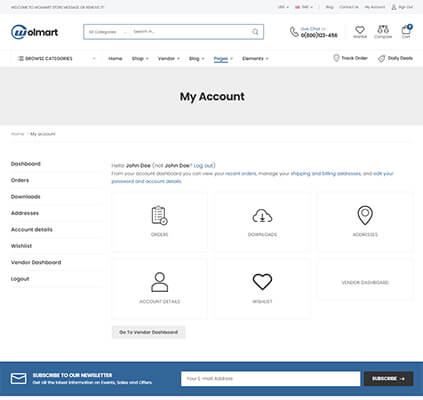
Task: Click Go To Vendor Dashboard button
Action: (149, 332)
